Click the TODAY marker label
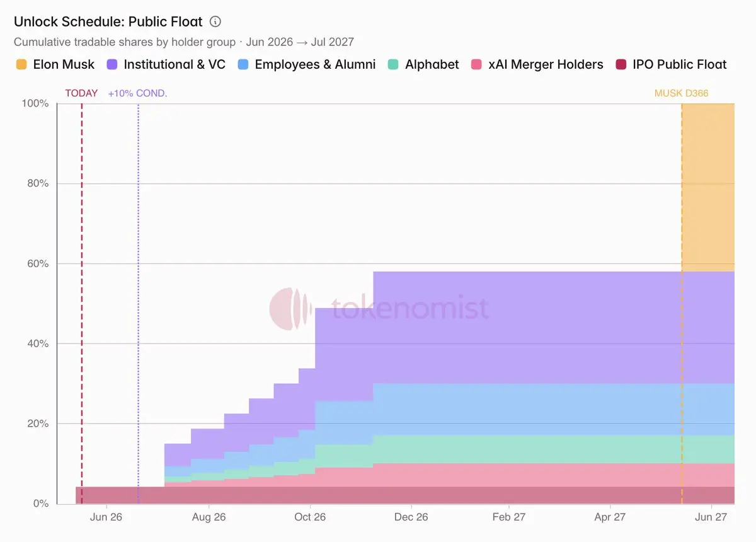Image resolution: width=756 pixels, height=542 pixels. click(x=82, y=93)
